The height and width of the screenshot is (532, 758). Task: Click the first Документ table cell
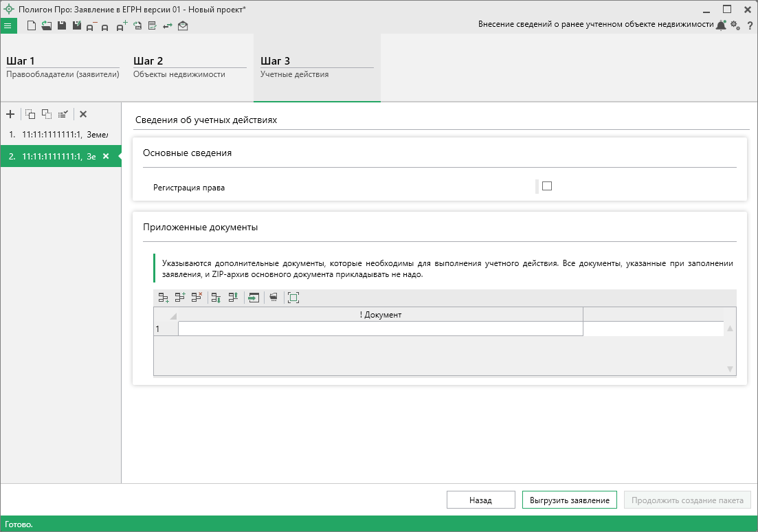pos(380,329)
